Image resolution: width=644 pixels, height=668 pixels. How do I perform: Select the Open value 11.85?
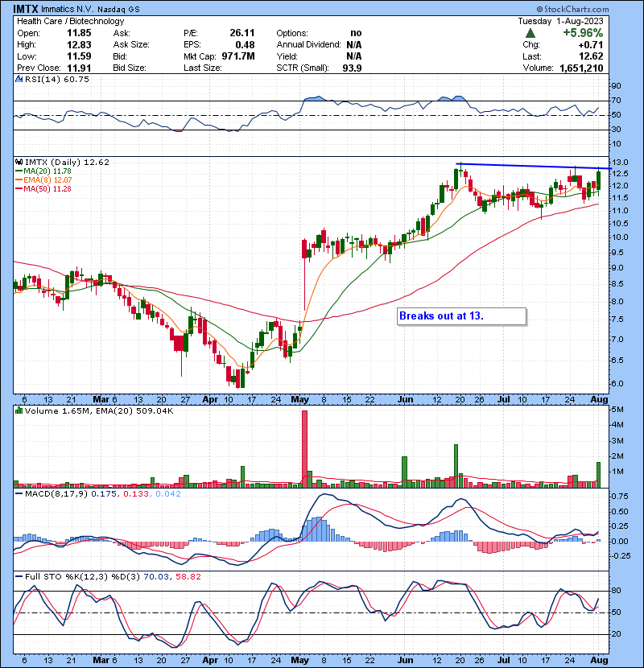(x=79, y=33)
